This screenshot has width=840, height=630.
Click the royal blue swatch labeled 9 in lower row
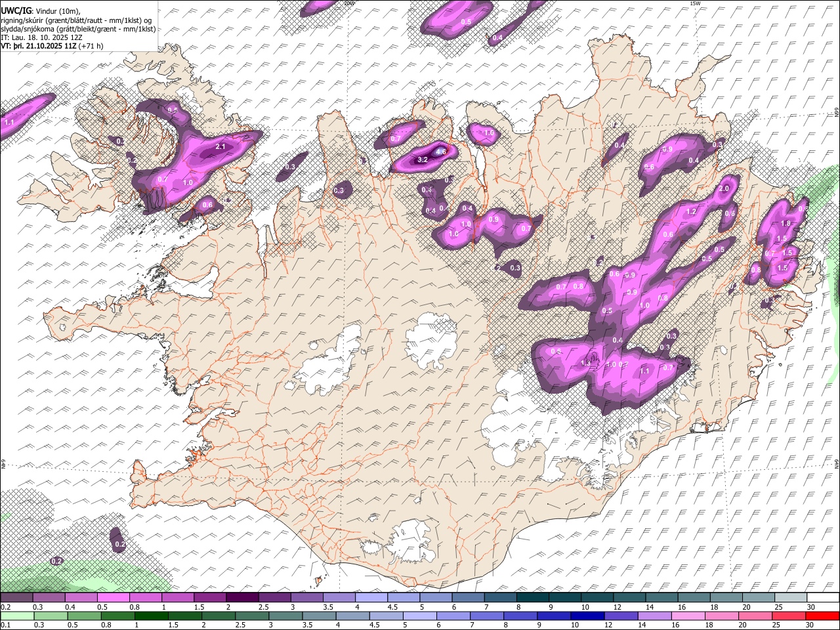[554, 616]
